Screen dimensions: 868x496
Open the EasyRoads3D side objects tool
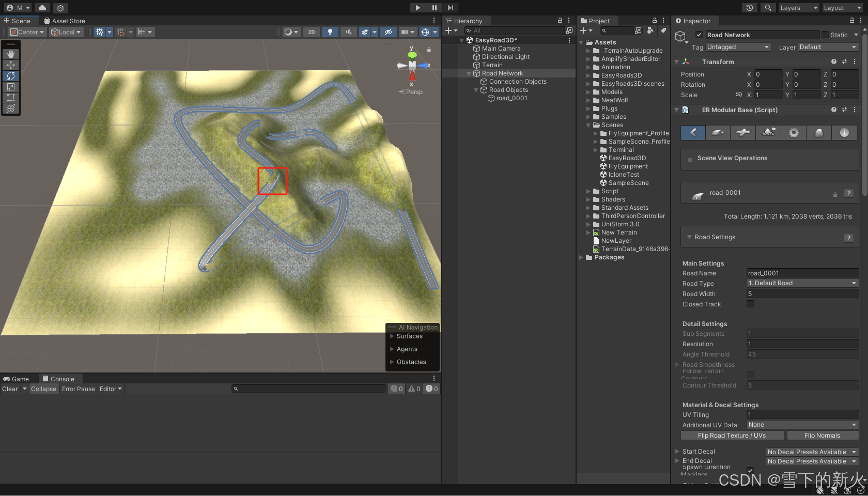tap(819, 133)
